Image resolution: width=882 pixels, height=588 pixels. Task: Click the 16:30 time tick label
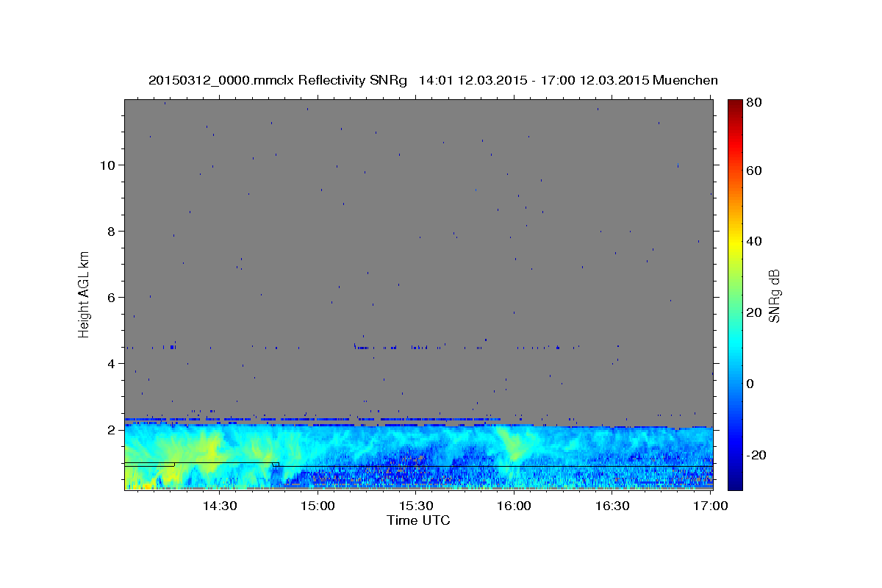613,506
